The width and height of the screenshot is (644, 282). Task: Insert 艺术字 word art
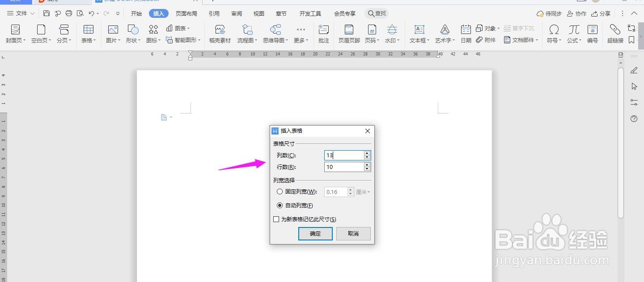445,34
